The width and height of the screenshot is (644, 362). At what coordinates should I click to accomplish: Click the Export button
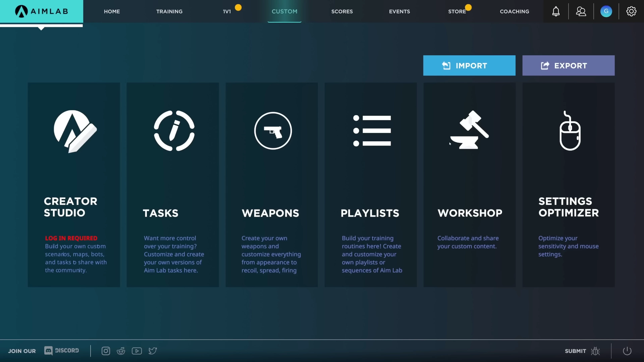click(568, 66)
